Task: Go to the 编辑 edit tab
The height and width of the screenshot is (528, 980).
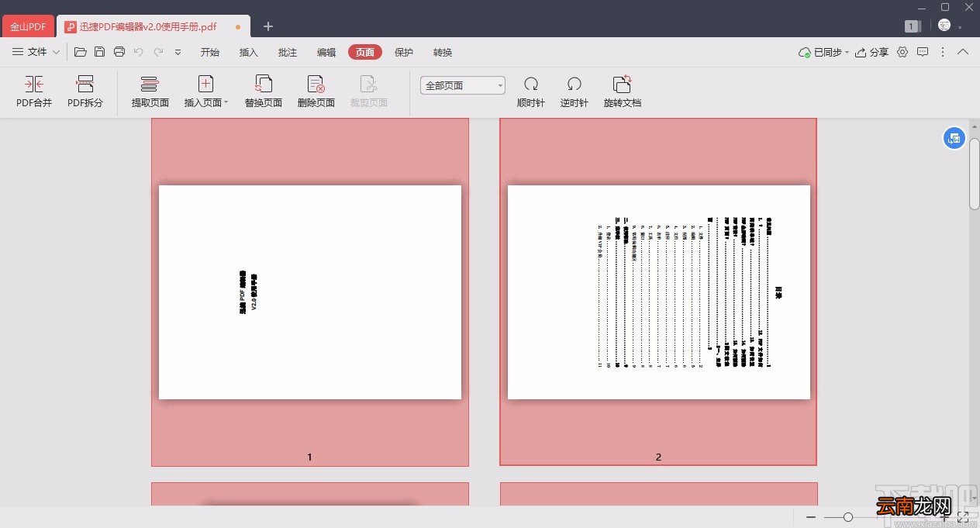Action: point(326,52)
